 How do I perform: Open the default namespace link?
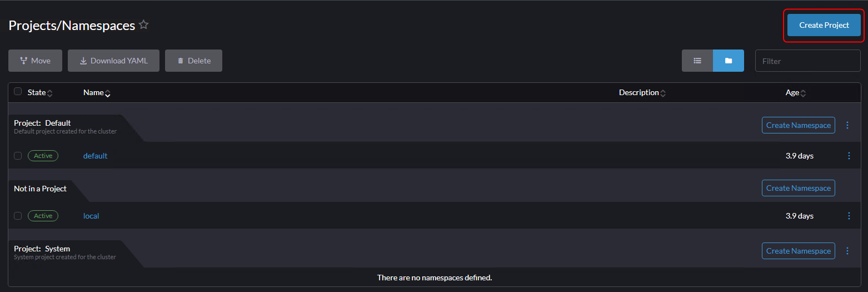point(95,156)
